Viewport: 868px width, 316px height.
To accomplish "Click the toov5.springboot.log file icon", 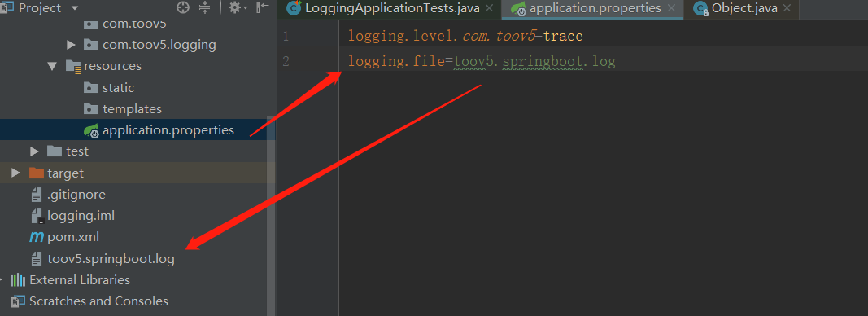I will (x=37, y=259).
